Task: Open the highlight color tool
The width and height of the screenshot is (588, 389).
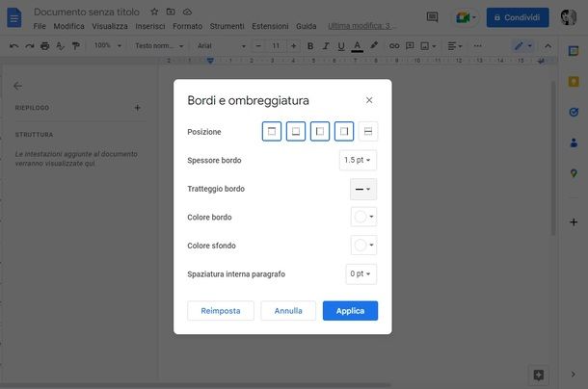Action: pos(373,45)
